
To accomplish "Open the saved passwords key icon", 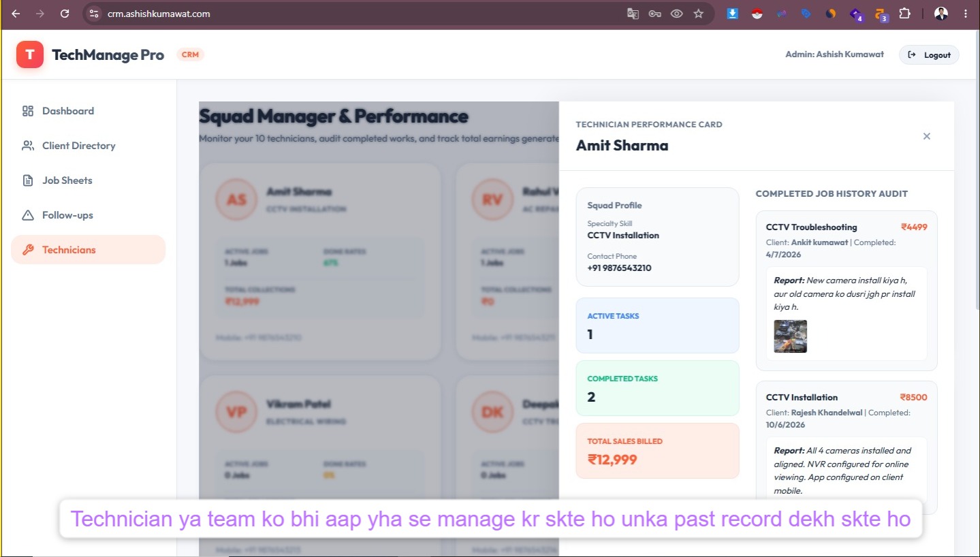I will (x=654, y=14).
